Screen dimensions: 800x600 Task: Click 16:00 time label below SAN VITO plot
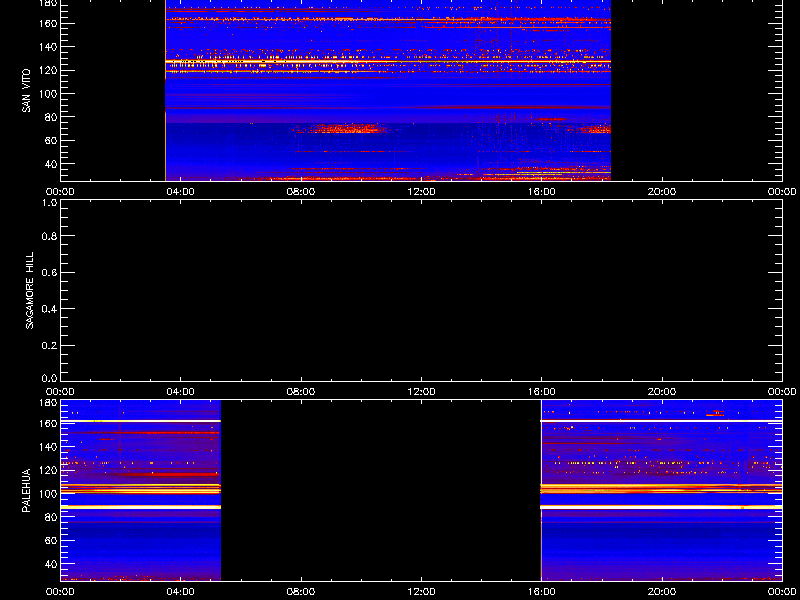point(542,192)
